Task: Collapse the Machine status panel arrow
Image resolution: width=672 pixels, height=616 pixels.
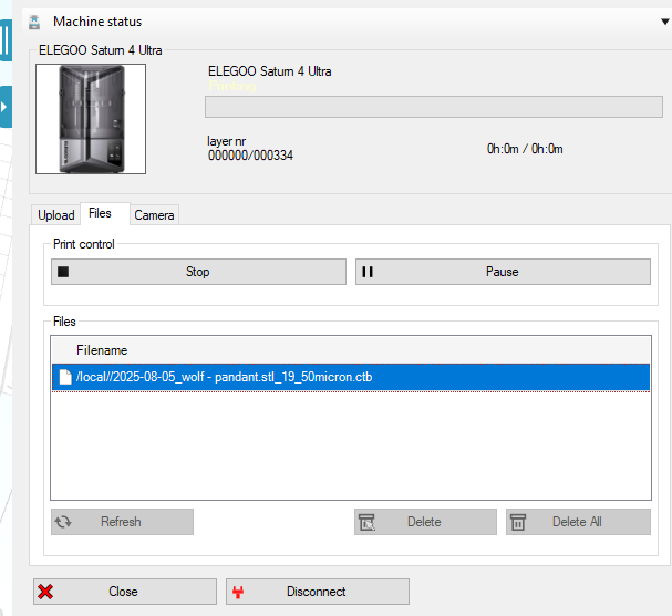Action: (x=665, y=22)
